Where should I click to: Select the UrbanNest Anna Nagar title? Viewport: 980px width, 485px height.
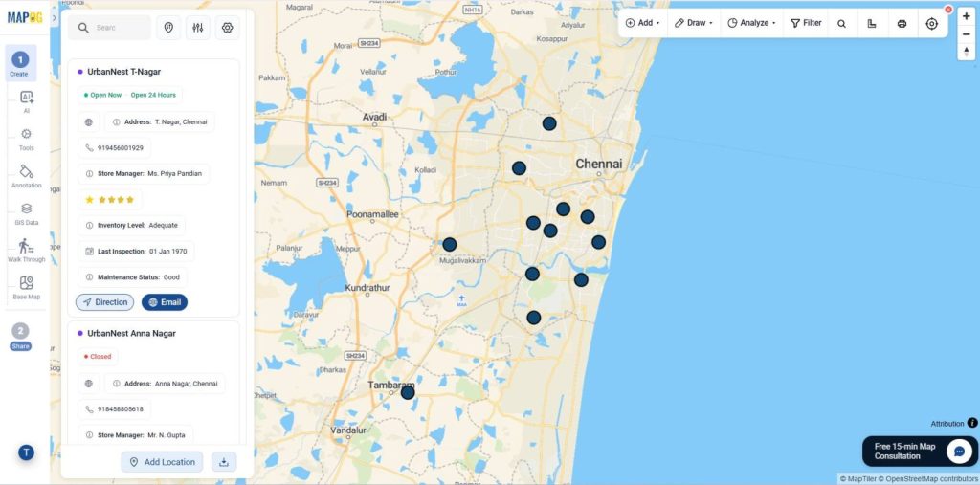[x=131, y=333]
